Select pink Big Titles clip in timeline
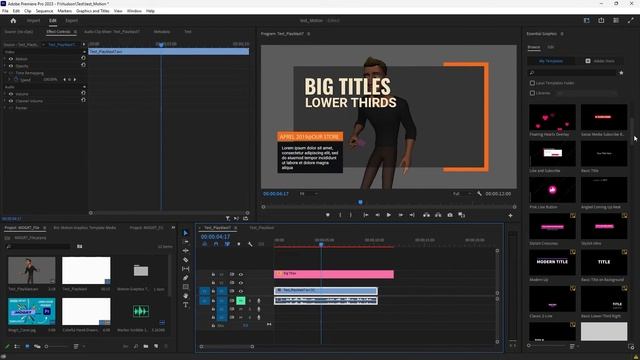The height and width of the screenshot is (360, 640). (333, 274)
